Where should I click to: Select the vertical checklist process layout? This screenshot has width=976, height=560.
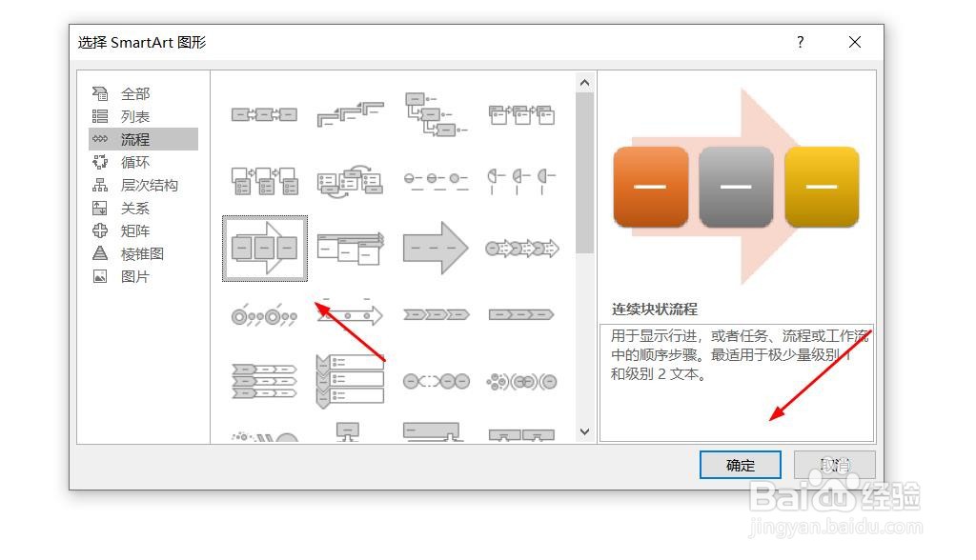[350, 379]
